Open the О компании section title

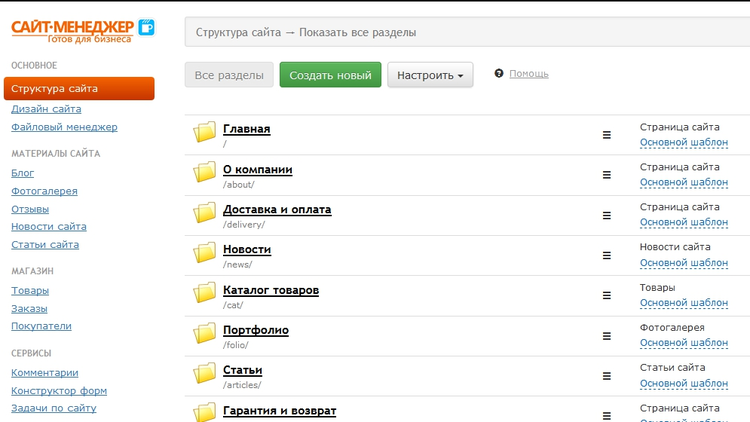(x=257, y=170)
